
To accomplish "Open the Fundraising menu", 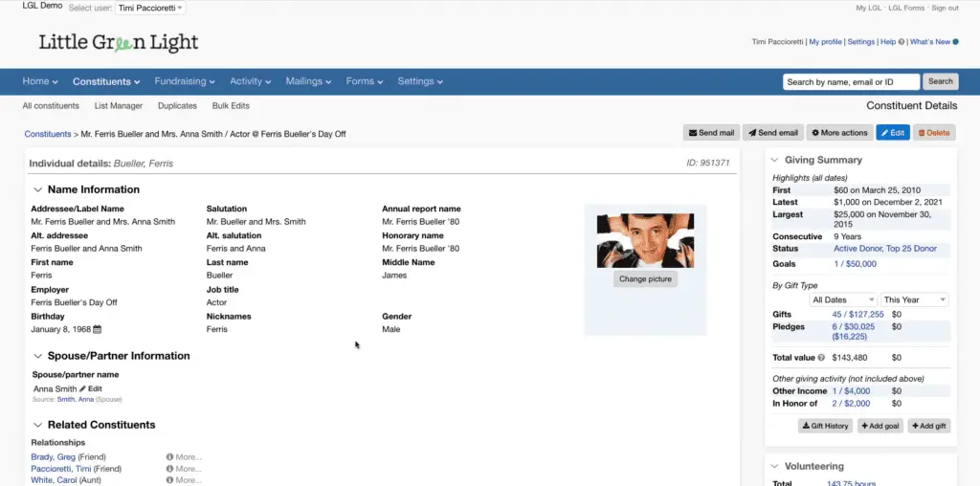I will [185, 81].
